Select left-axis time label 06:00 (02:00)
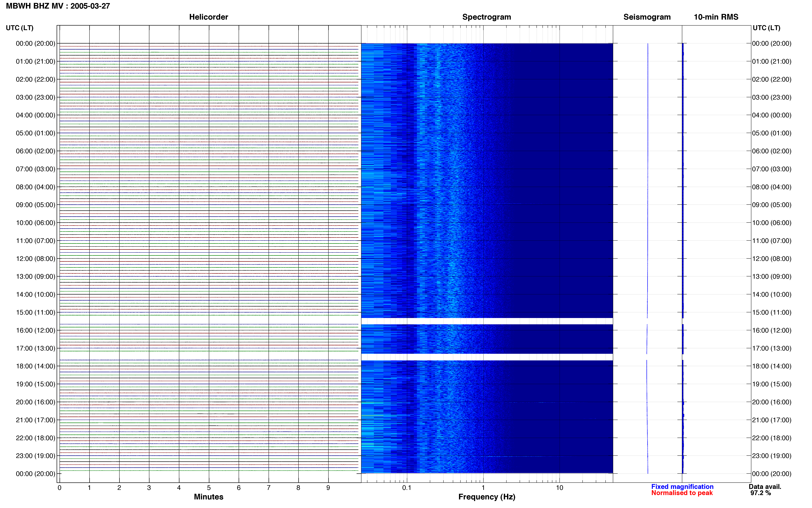812x508 pixels. pyautogui.click(x=36, y=151)
